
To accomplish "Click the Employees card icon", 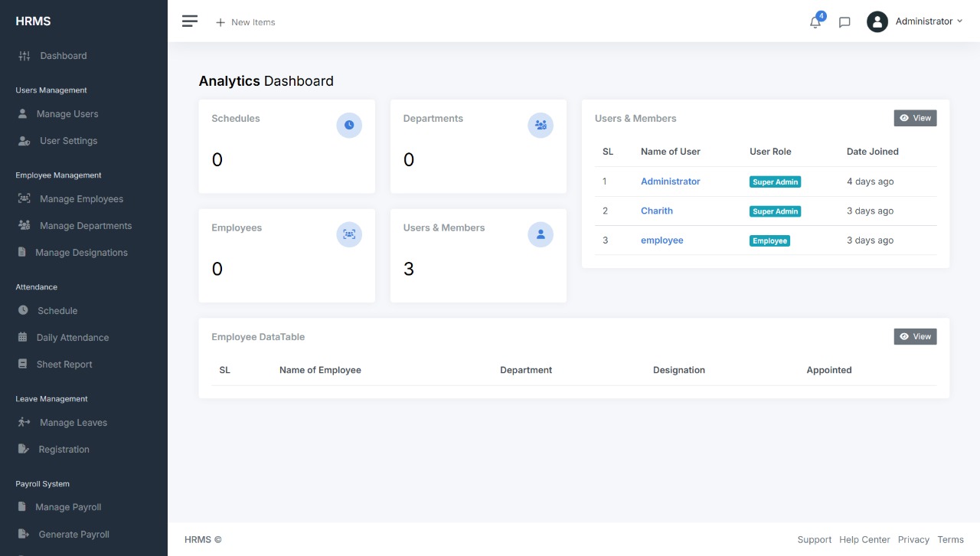I will [349, 234].
